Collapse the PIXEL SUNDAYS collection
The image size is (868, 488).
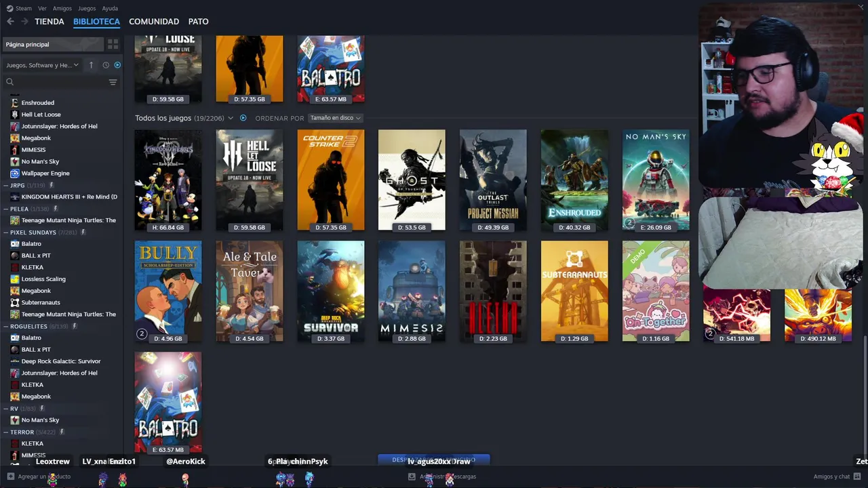click(x=5, y=232)
